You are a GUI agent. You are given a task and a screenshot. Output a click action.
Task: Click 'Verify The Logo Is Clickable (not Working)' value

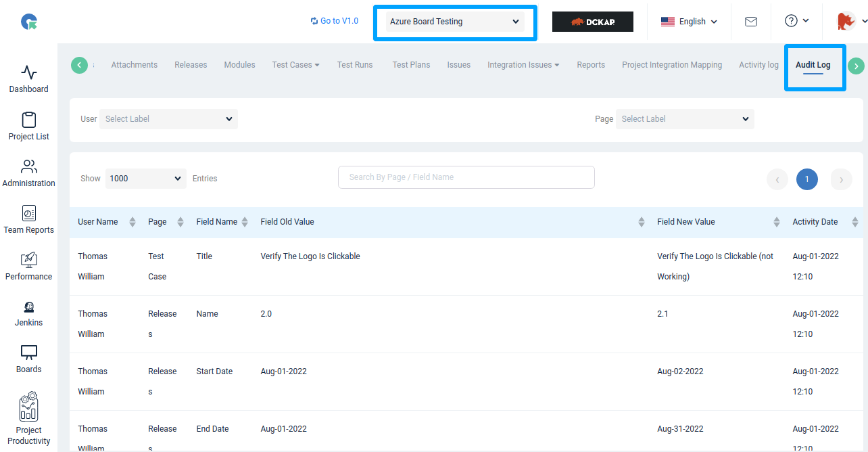pos(715,267)
